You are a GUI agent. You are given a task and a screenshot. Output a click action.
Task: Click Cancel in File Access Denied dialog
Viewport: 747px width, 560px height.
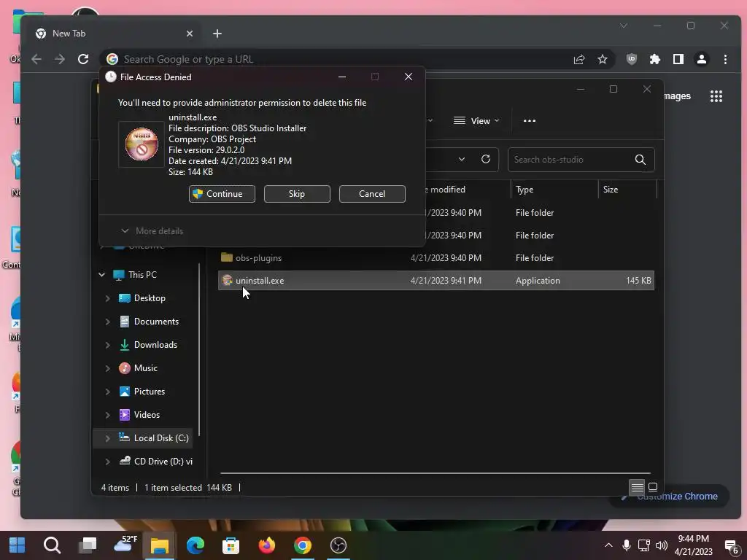372,194
